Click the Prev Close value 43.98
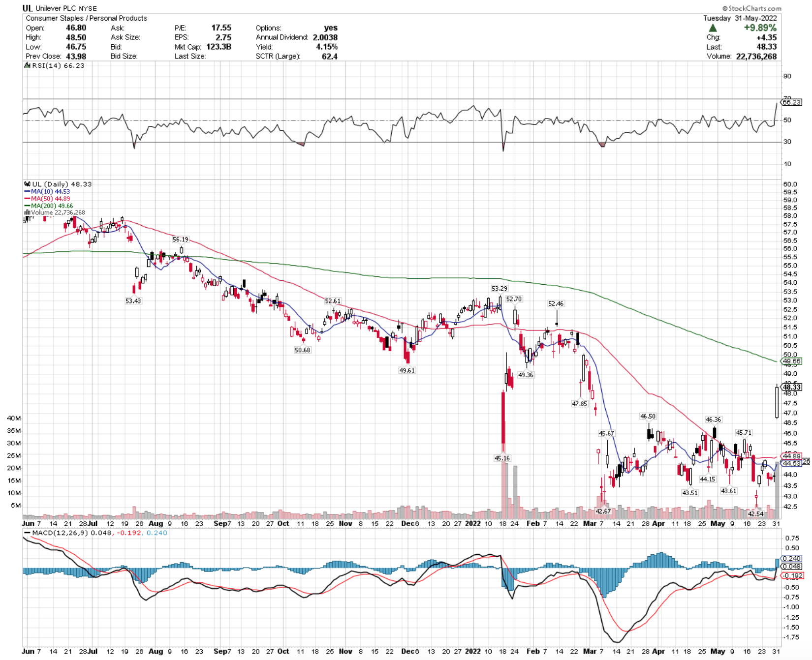This screenshot has width=812, height=660. point(76,56)
